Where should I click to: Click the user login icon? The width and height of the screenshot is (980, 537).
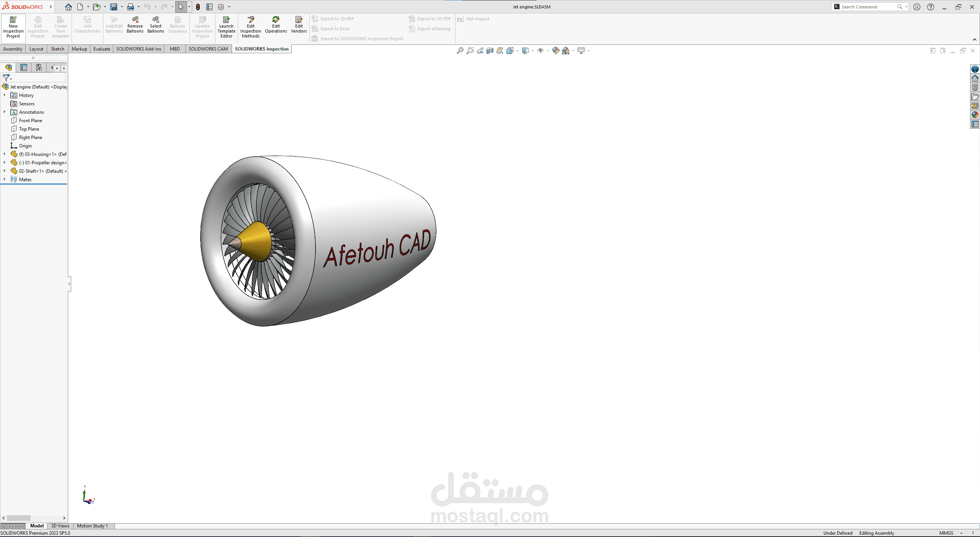tap(917, 7)
